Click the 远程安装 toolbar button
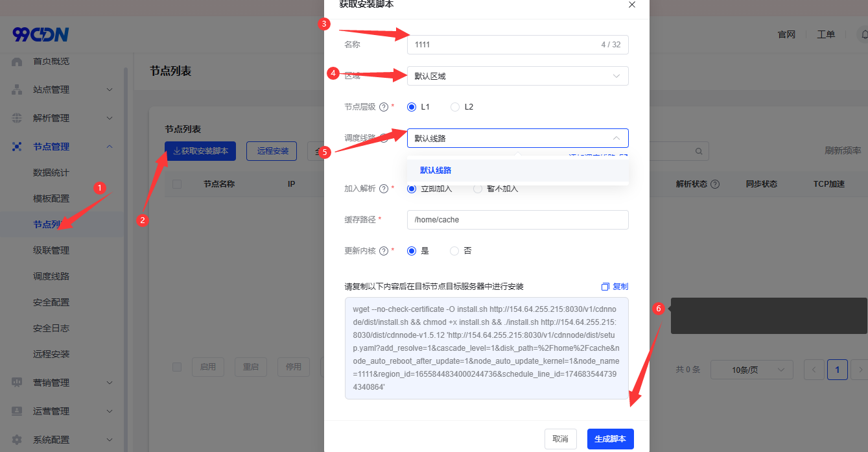The width and height of the screenshot is (868, 452). click(272, 151)
